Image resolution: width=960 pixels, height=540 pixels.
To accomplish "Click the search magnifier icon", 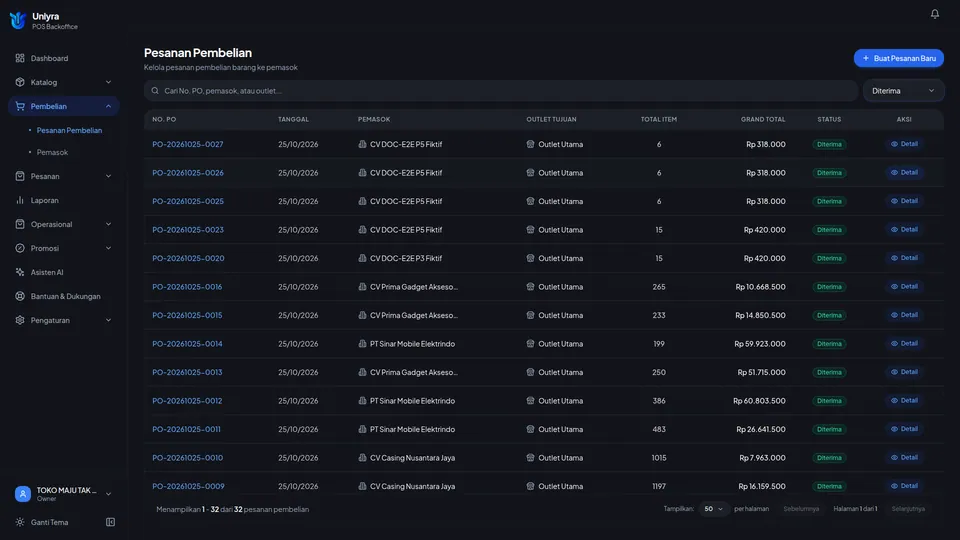I will coord(155,91).
